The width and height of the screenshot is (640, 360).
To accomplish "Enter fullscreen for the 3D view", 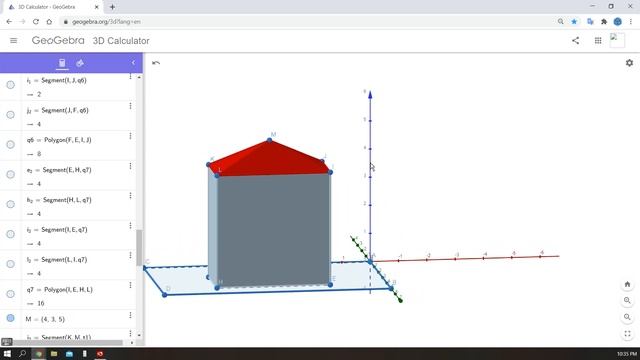I will [x=627, y=334].
